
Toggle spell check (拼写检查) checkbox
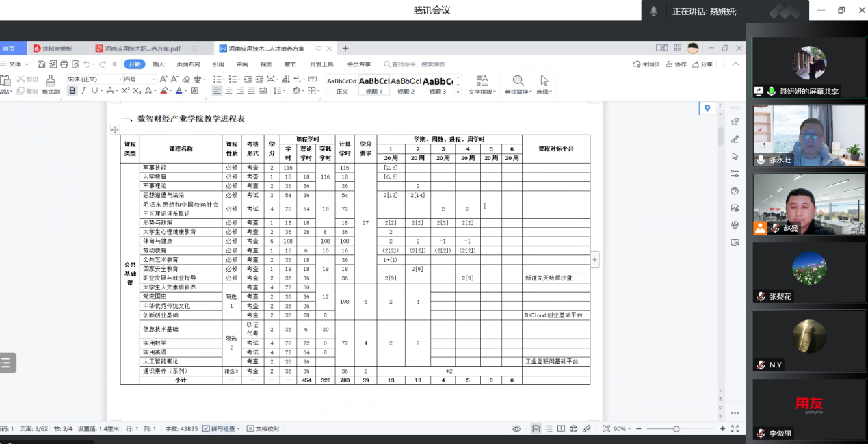point(206,429)
